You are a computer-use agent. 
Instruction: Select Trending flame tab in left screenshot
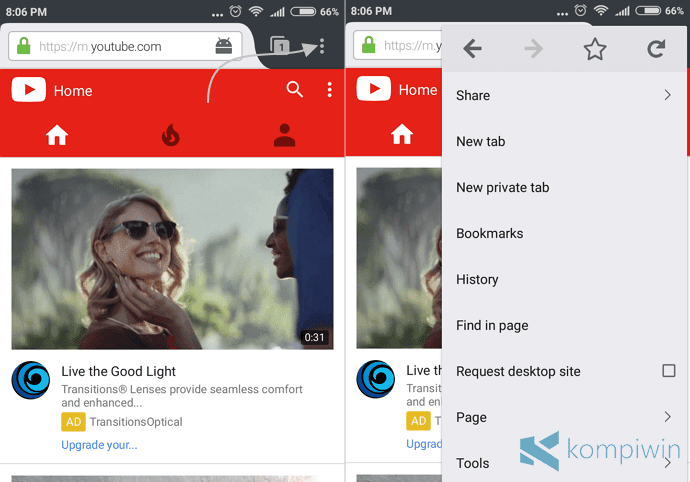[x=171, y=135]
